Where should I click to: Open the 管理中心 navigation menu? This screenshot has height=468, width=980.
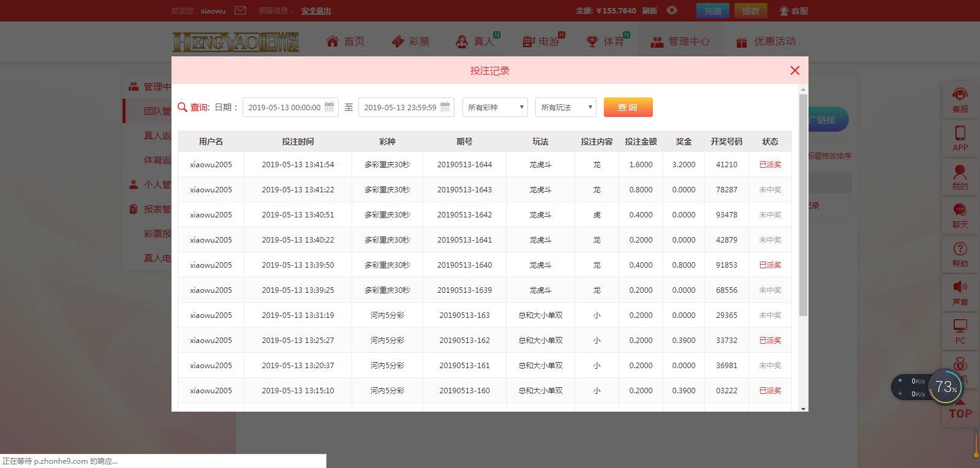[680, 42]
